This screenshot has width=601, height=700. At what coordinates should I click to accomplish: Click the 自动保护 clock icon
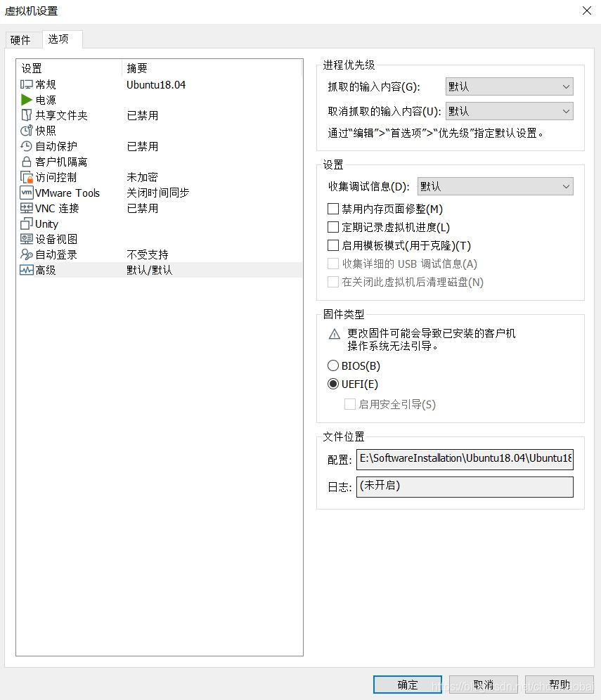click(x=26, y=146)
